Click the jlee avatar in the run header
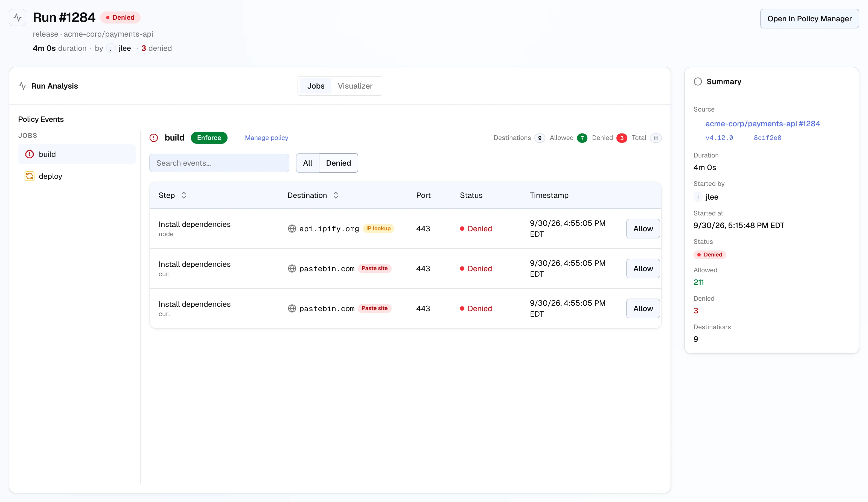 [x=110, y=48]
